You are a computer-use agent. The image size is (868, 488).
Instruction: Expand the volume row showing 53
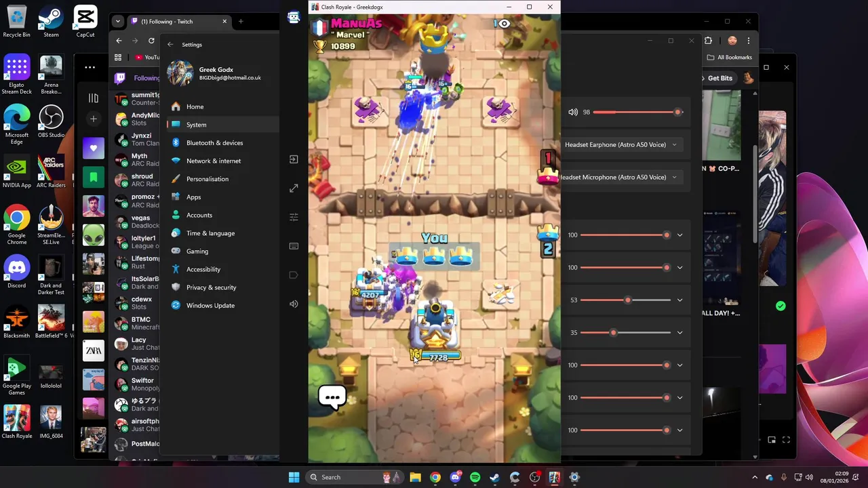tap(679, 300)
